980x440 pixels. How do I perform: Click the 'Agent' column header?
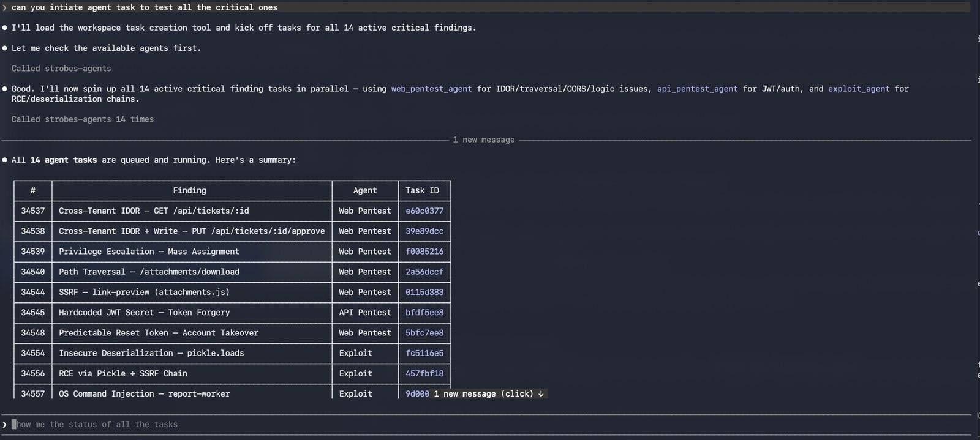point(365,190)
